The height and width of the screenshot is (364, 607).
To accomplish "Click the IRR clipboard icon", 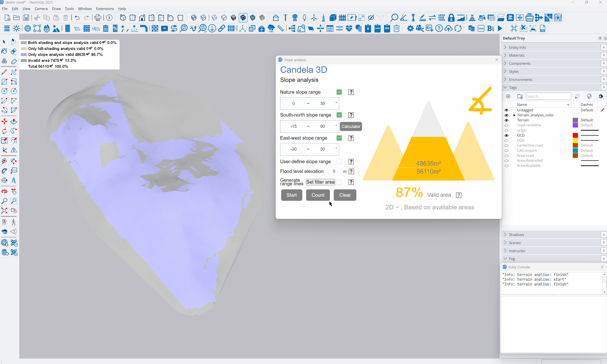I will 387,29.
